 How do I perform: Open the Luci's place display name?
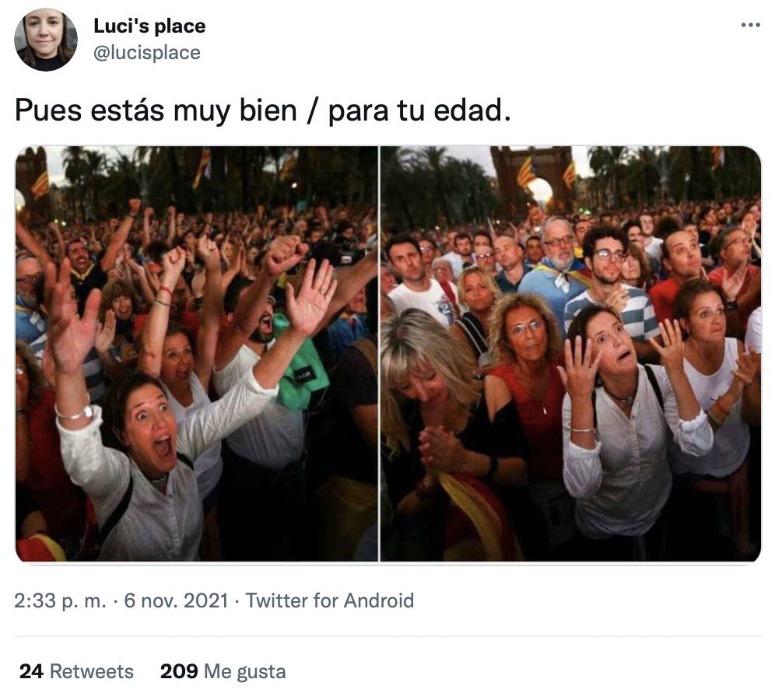[x=149, y=26]
